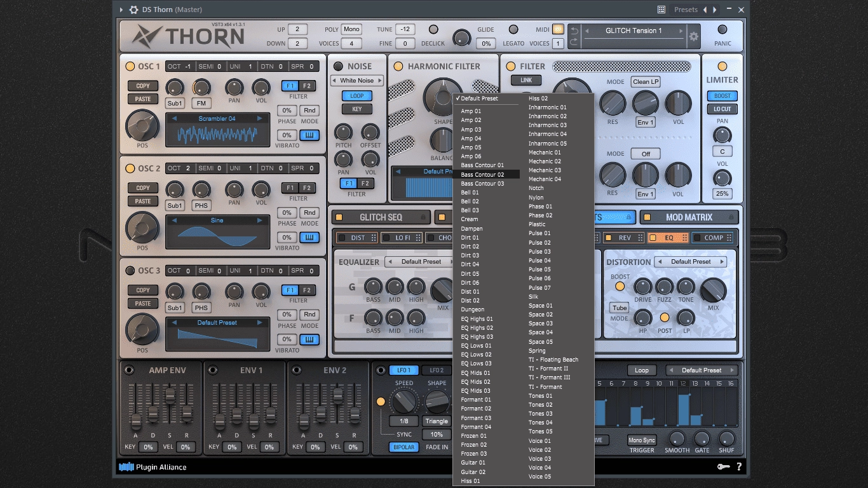Open the Scrambler 04 wavetable selector
The width and height of the screenshot is (868, 488).
point(217,119)
